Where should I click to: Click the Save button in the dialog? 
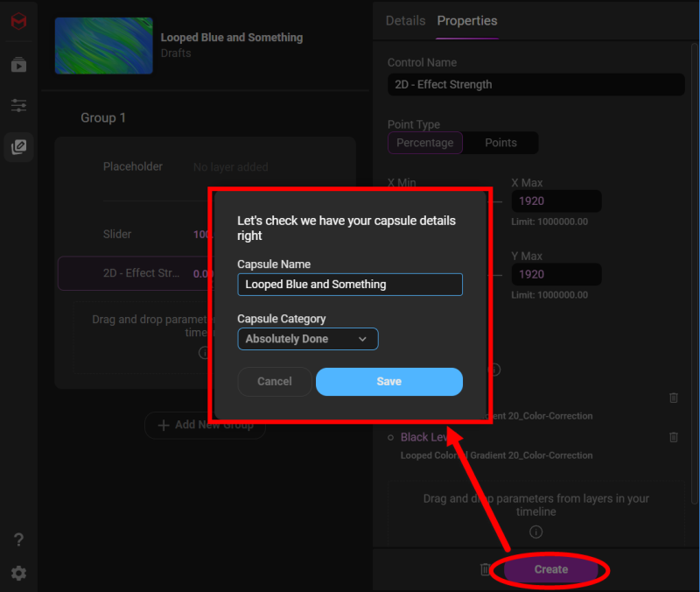(x=388, y=382)
